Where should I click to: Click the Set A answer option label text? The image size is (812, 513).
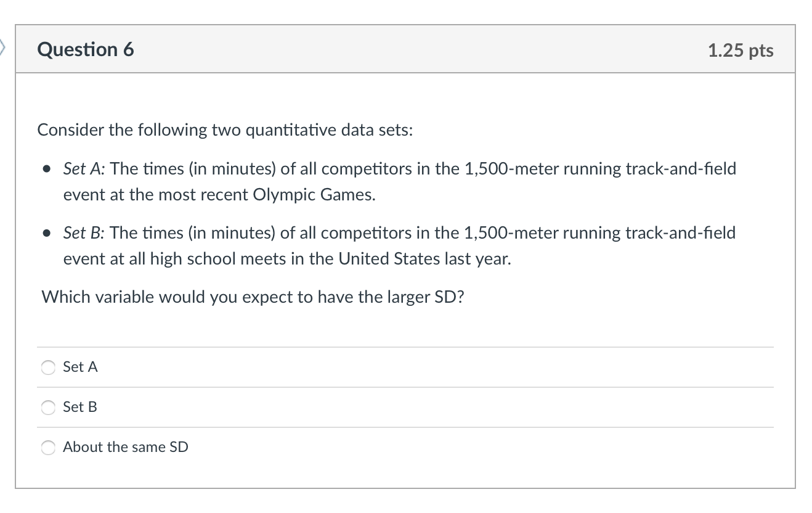click(x=80, y=367)
